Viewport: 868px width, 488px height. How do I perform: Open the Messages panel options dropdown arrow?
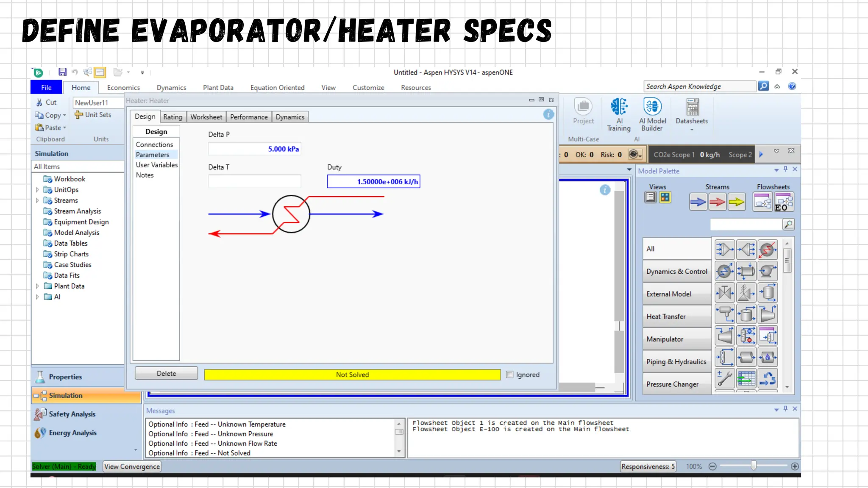pos(776,410)
